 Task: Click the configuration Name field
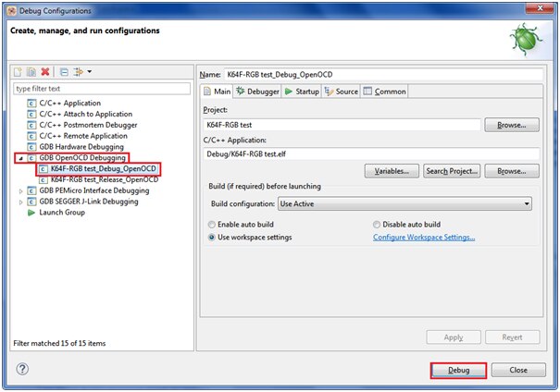point(384,75)
